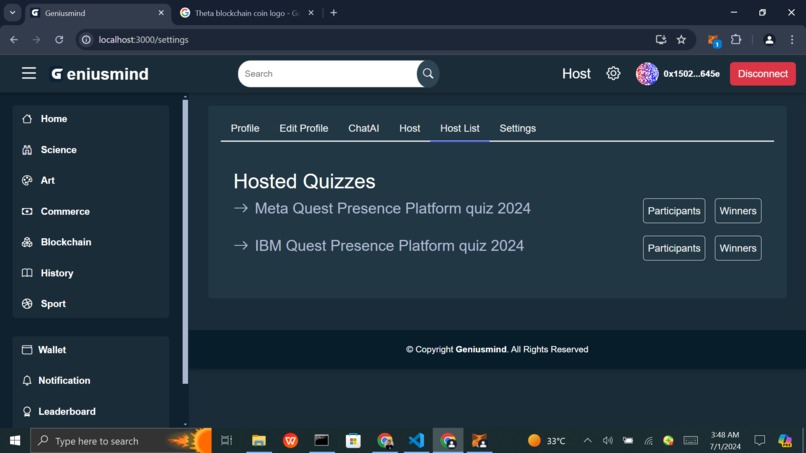Reload the page with refresh icon

59,40
